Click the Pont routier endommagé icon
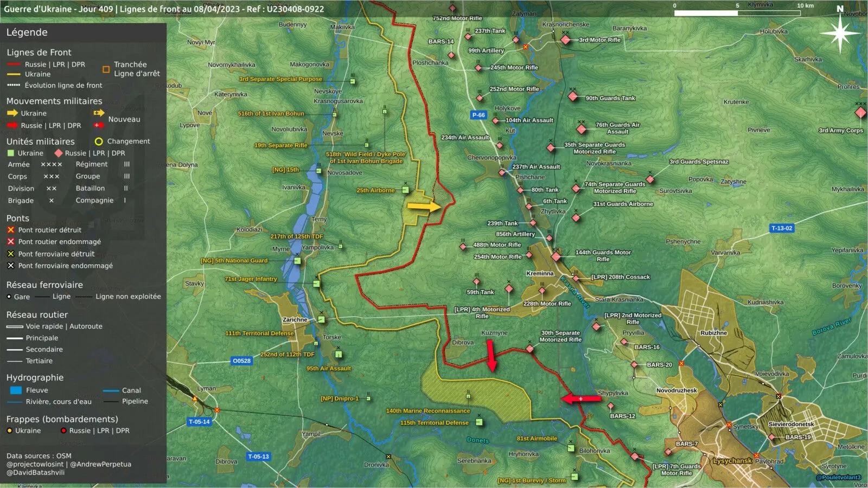Image resolution: width=868 pixels, height=488 pixels. [x=11, y=242]
